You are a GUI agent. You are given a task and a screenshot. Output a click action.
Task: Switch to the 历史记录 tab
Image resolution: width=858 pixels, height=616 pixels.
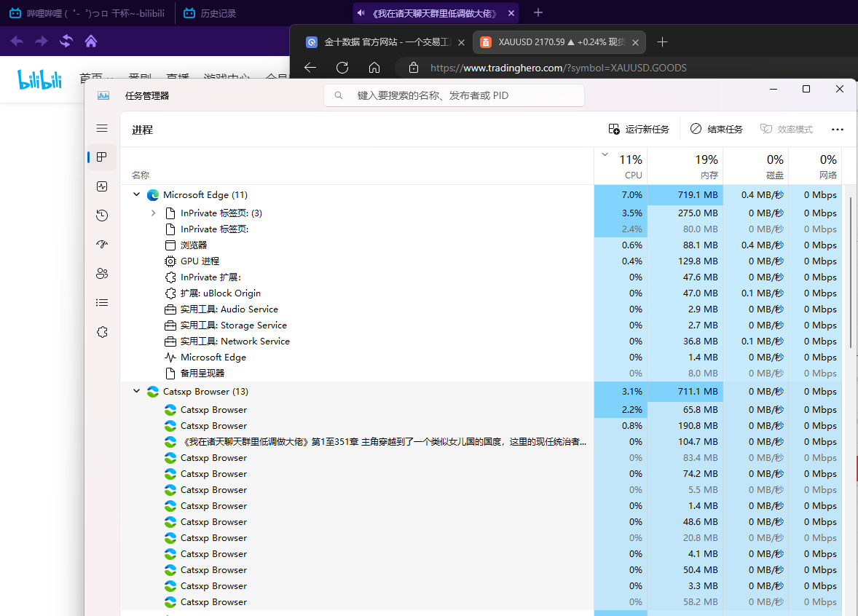(210, 13)
